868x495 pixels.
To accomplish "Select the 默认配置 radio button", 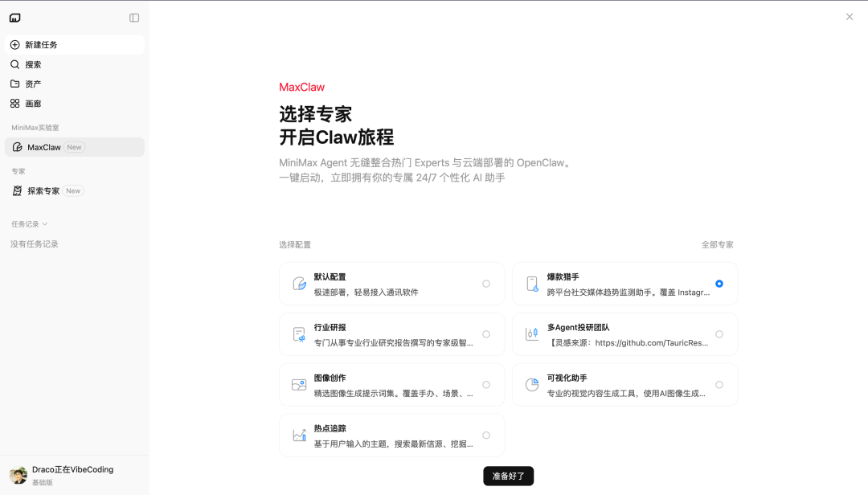I will [x=486, y=284].
